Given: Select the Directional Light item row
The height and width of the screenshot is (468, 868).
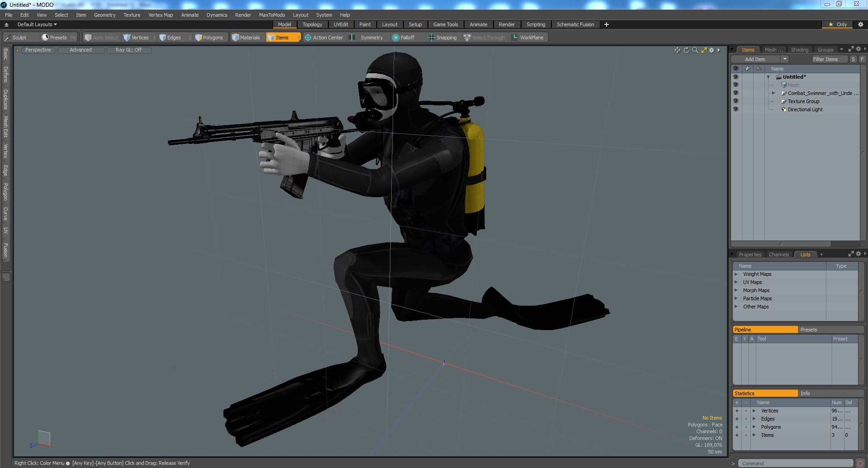Looking at the screenshot, I should point(805,109).
